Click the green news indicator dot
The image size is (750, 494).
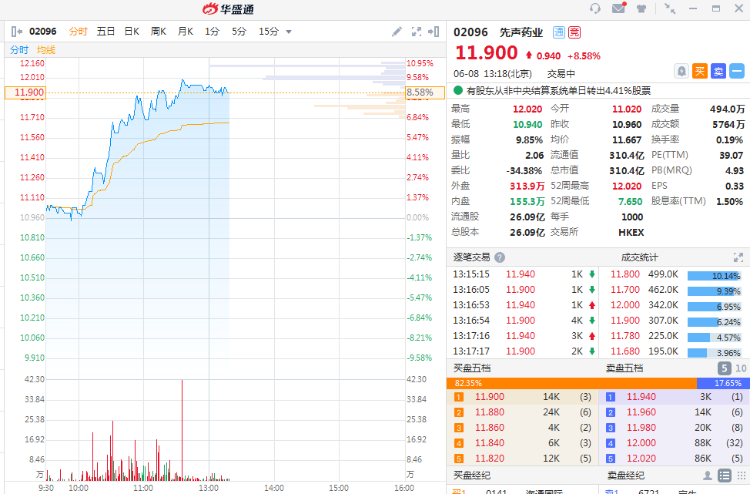458,90
